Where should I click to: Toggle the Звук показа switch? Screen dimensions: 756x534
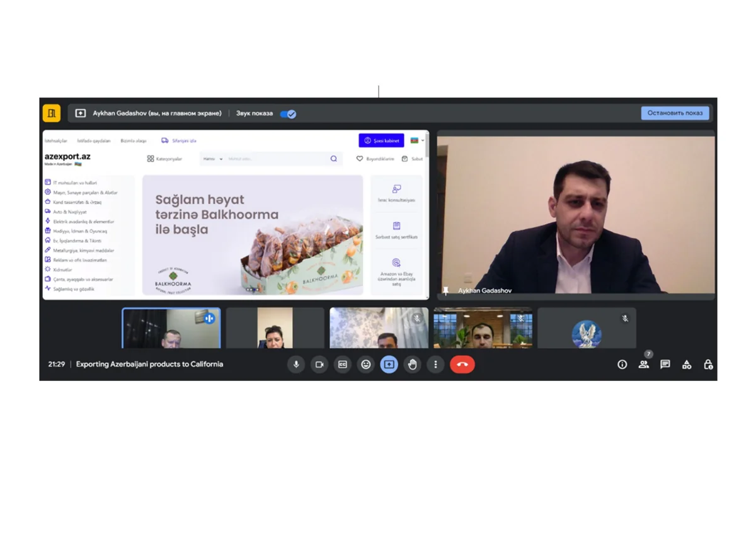(288, 114)
